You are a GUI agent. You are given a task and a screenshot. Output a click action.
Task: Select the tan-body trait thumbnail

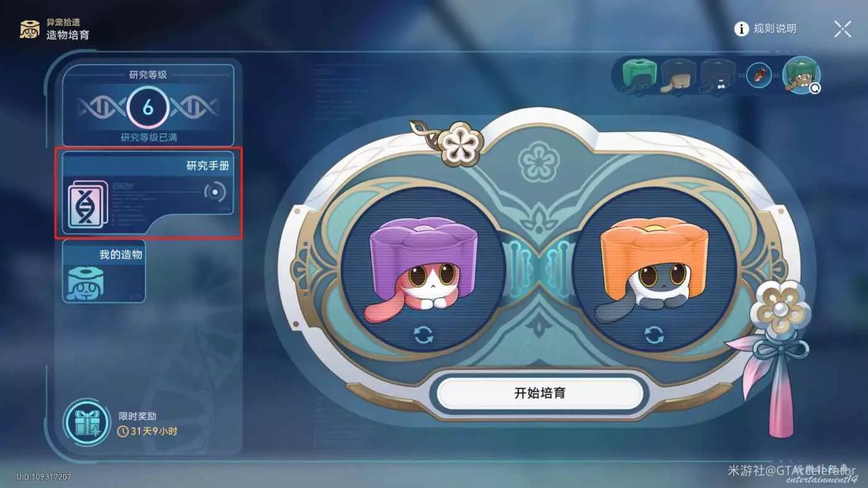pyautogui.click(x=678, y=76)
